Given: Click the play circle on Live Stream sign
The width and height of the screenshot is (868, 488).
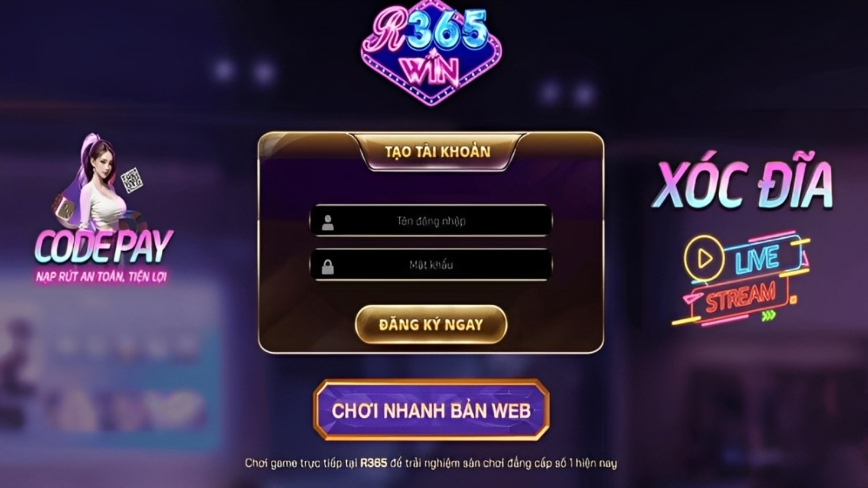Looking at the screenshot, I should (704, 258).
